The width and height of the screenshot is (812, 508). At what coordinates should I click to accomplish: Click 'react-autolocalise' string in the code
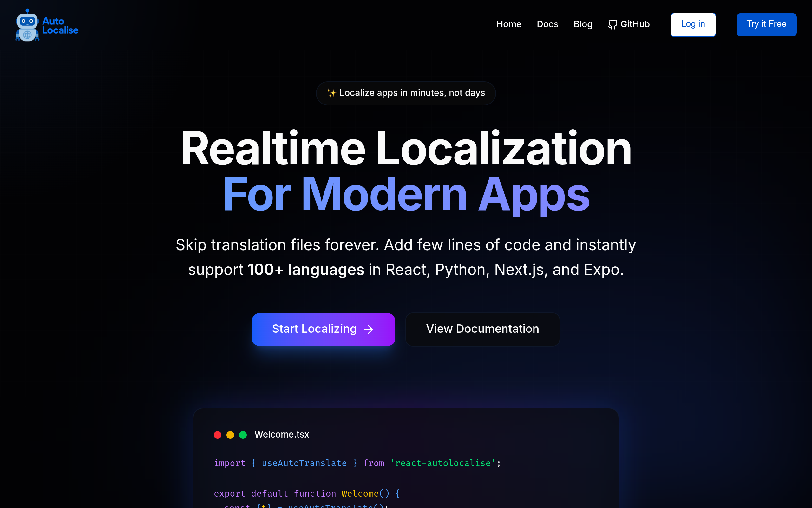tap(442, 463)
